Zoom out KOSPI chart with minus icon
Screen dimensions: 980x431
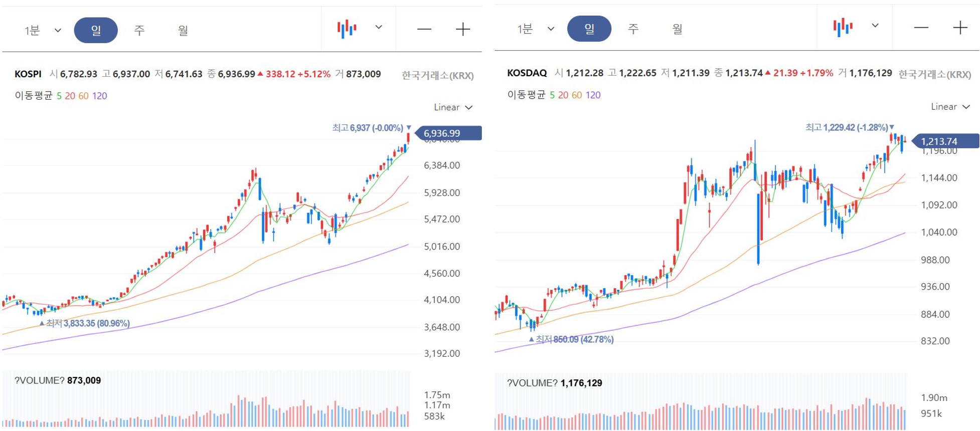tap(424, 30)
